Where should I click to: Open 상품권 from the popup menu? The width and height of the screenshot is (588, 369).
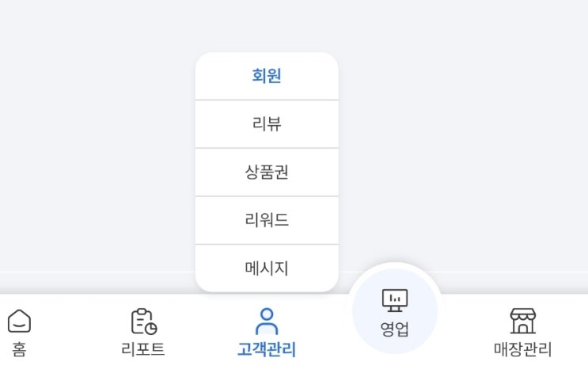tap(267, 172)
